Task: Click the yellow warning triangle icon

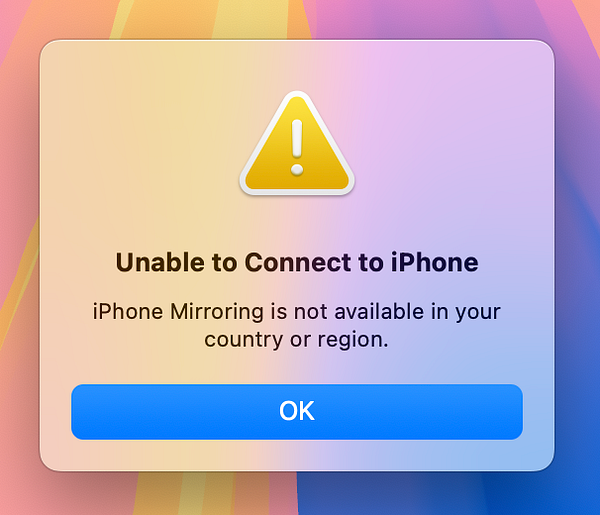Action: tap(297, 143)
